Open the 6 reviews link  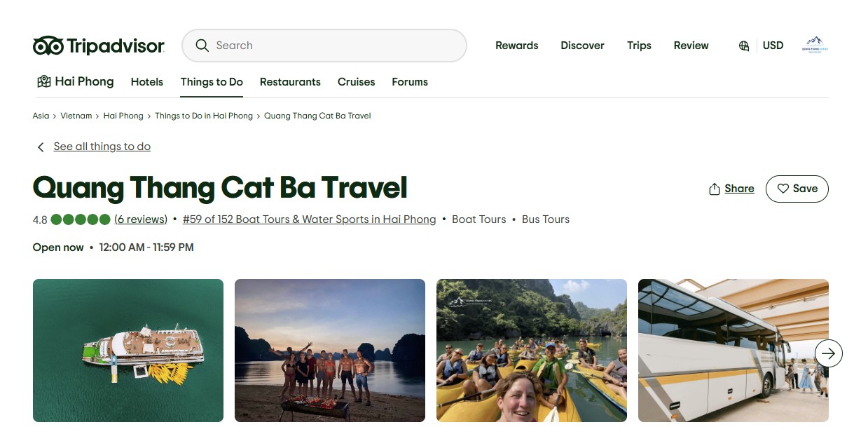coord(141,219)
